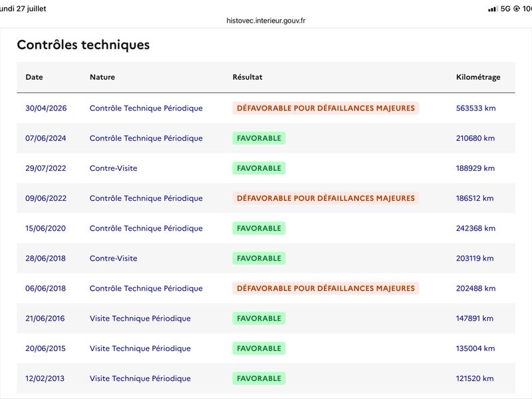Select the date 20/06/2015

click(45, 348)
